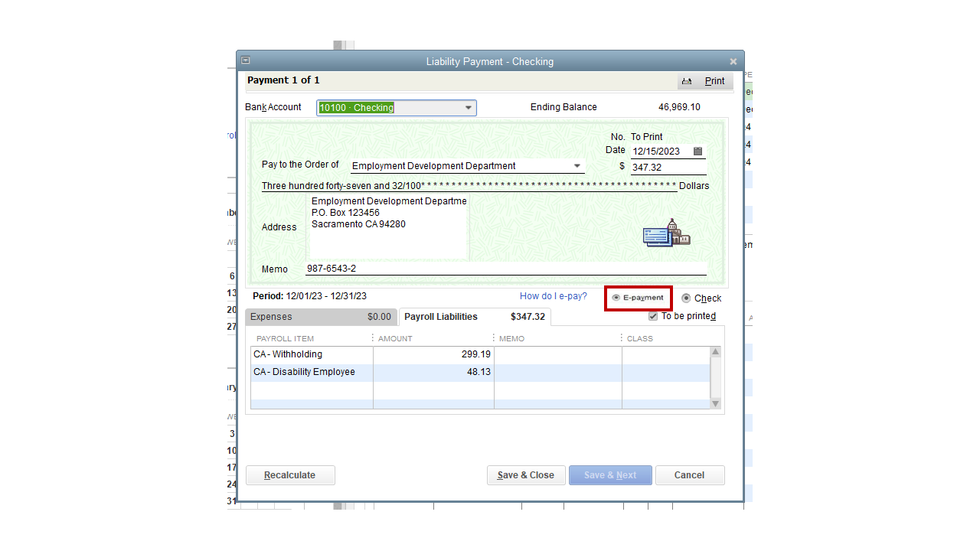Screen dimensions: 980x551
Task: Click the Period 12/01/23 - 12/31/23 text
Action: coord(309,296)
